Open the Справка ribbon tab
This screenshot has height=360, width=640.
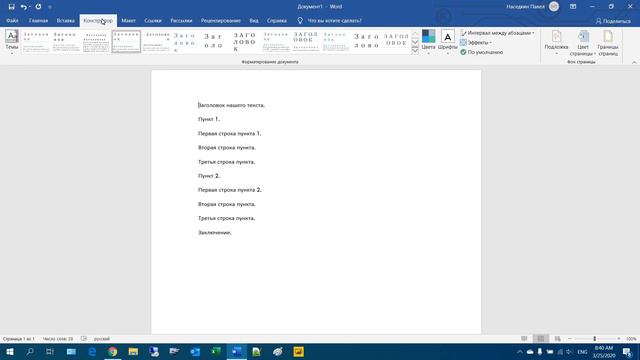click(x=277, y=20)
